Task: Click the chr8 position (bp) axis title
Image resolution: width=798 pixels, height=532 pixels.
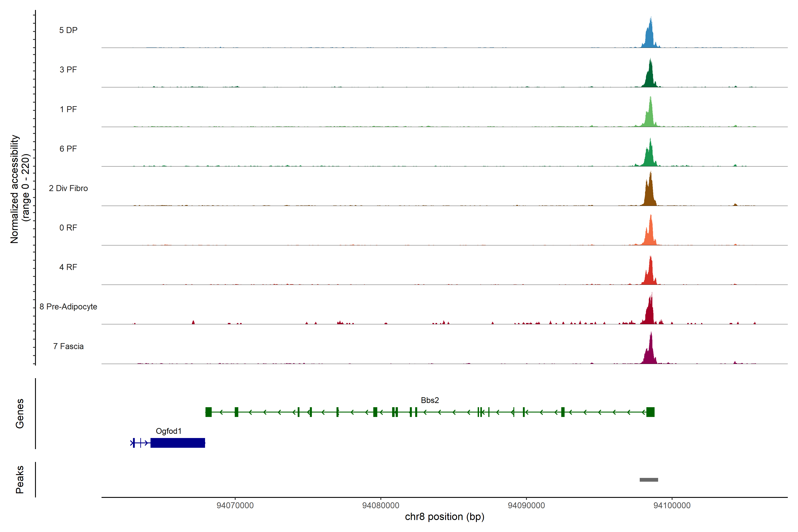Action: point(444,517)
